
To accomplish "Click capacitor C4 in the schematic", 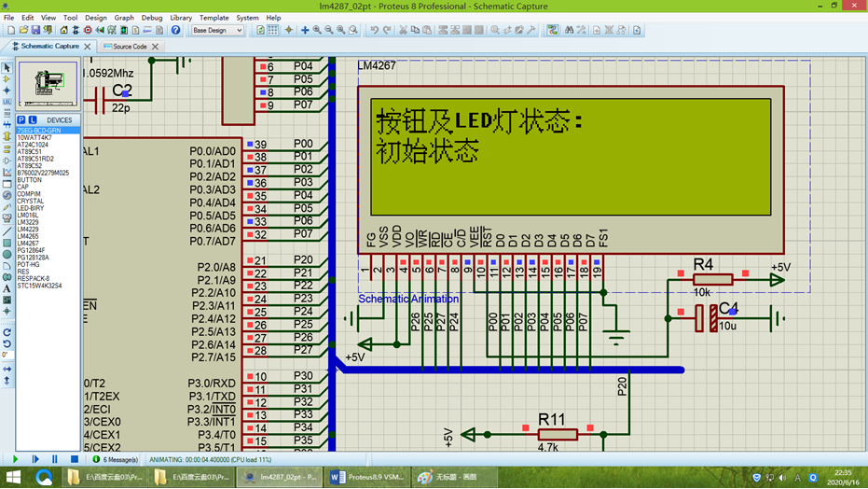I will pos(706,318).
